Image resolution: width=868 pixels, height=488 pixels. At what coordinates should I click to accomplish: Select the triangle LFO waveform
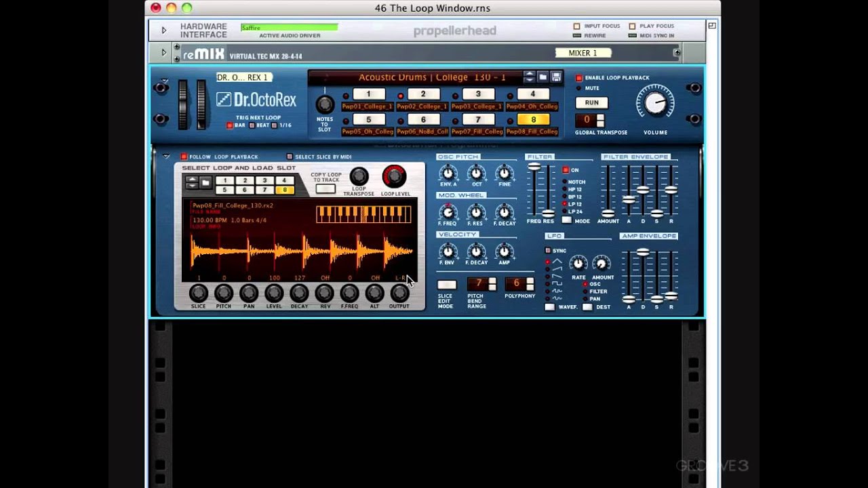(x=557, y=261)
